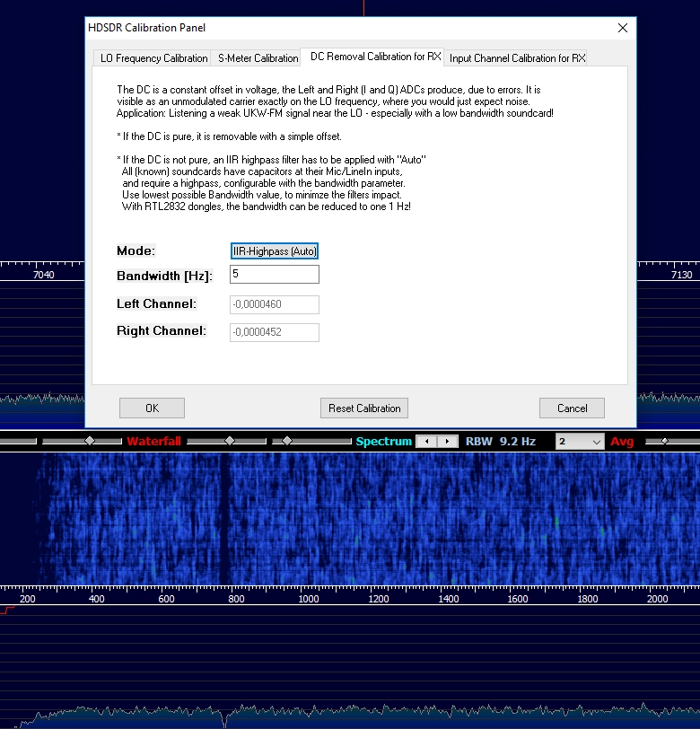This screenshot has width=700, height=729.
Task: Open Input Channel Calibration for RX tab
Action: click(x=517, y=58)
